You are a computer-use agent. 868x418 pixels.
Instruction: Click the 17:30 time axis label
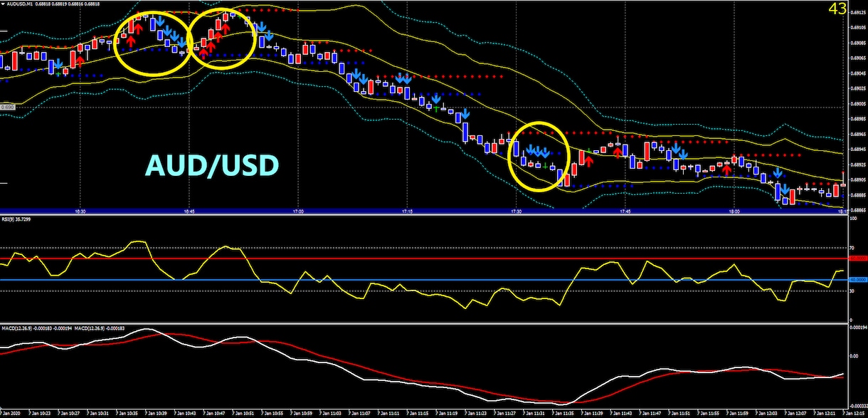pos(517,211)
